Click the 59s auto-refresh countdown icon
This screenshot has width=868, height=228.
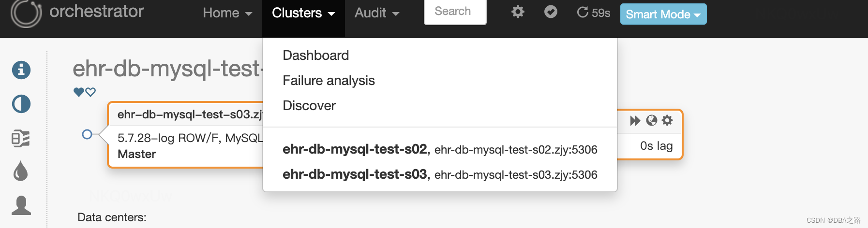coord(583,13)
